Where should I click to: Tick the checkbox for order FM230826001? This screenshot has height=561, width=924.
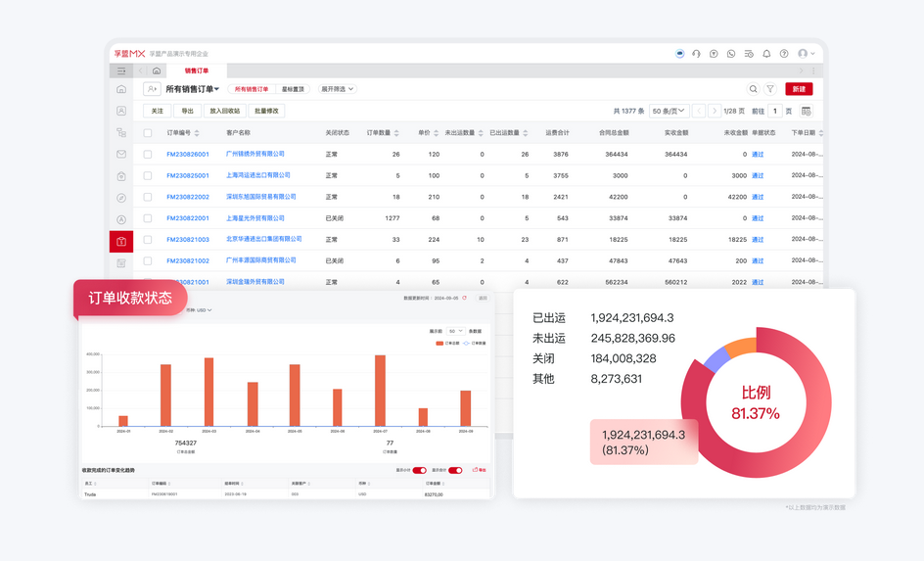point(148,155)
